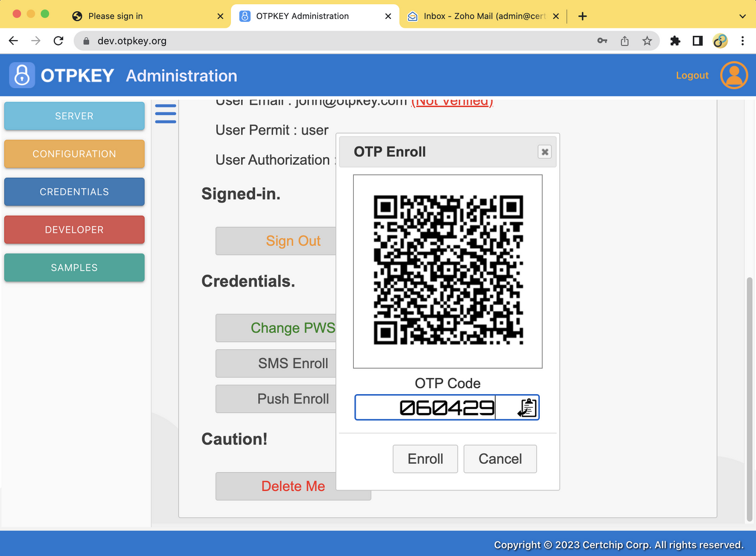Image resolution: width=756 pixels, height=556 pixels.
Task: Dismiss dialog with Cancel button
Action: click(x=500, y=459)
